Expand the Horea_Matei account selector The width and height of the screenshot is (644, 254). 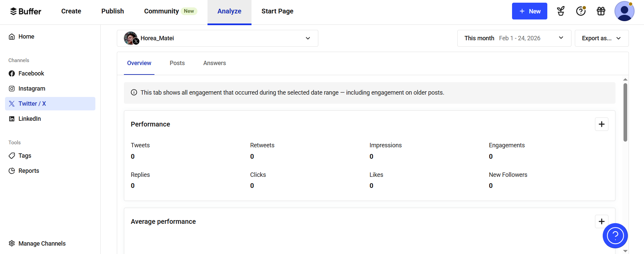tap(218, 38)
